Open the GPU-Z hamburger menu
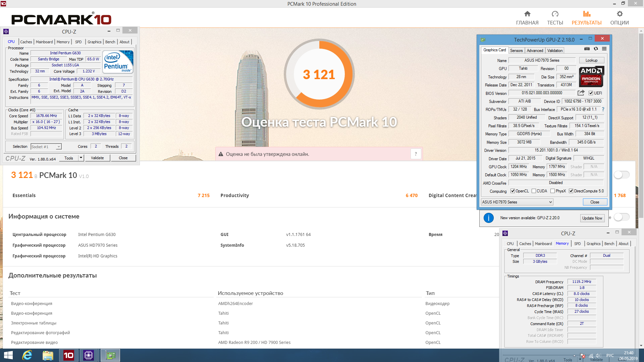The width and height of the screenshot is (644, 362). 604,49
